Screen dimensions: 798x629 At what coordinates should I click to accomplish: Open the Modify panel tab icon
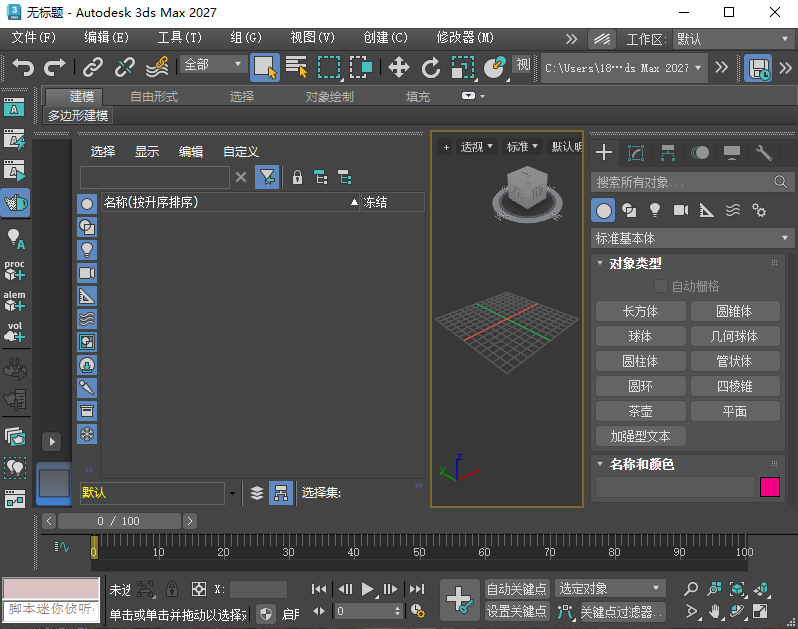coord(636,153)
